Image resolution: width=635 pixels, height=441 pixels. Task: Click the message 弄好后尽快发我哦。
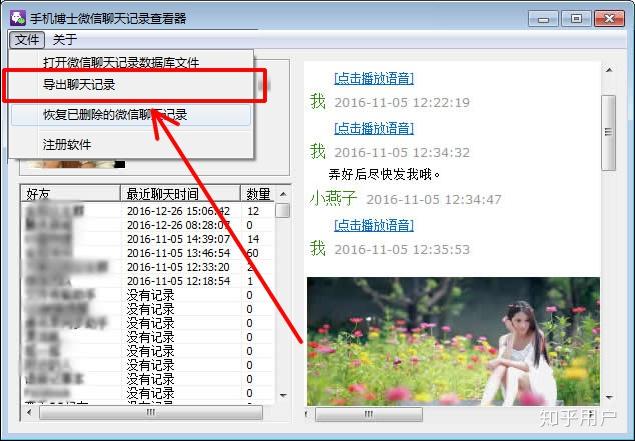[x=384, y=175]
